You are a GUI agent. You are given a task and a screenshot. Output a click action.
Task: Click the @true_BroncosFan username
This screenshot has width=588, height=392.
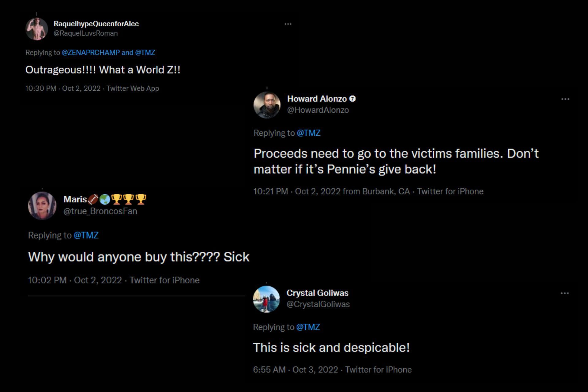(x=100, y=211)
